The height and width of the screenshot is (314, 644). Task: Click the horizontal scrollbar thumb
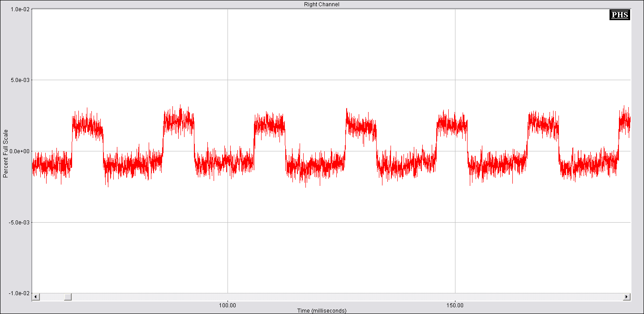tap(68, 297)
